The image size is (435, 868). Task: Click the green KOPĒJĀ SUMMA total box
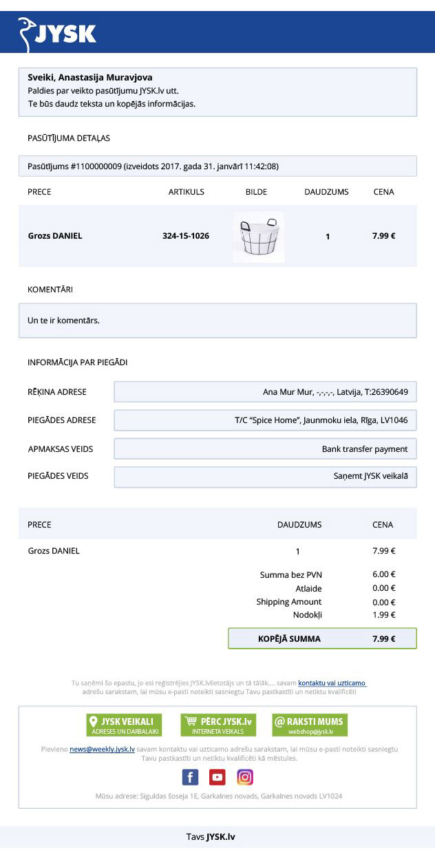[322, 638]
